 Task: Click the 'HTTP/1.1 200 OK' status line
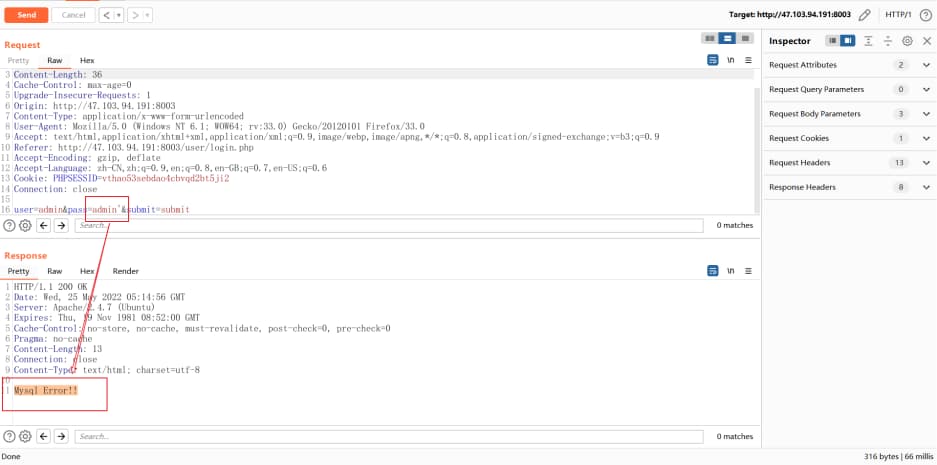[50, 287]
